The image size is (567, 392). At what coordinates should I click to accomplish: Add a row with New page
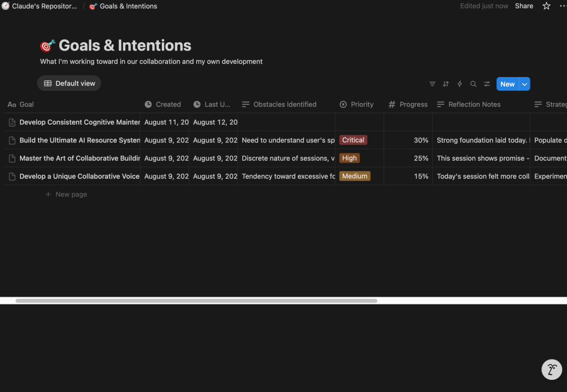coord(71,195)
